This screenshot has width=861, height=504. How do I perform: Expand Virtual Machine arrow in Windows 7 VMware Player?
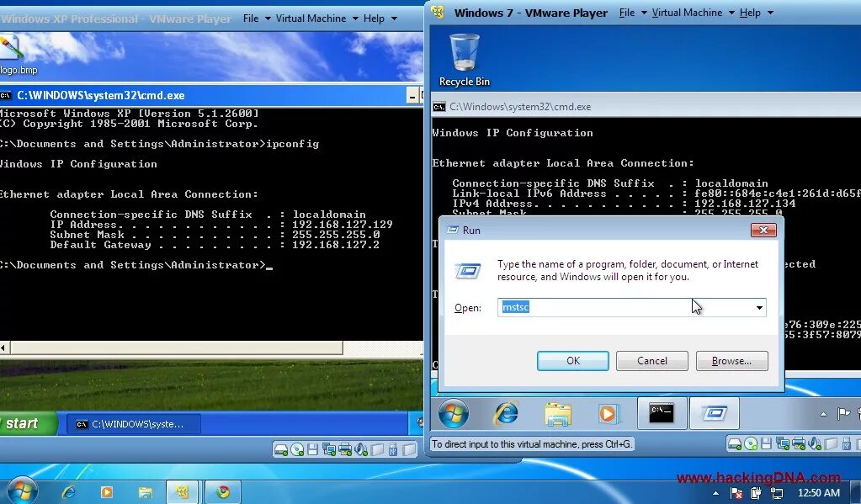[x=731, y=13]
